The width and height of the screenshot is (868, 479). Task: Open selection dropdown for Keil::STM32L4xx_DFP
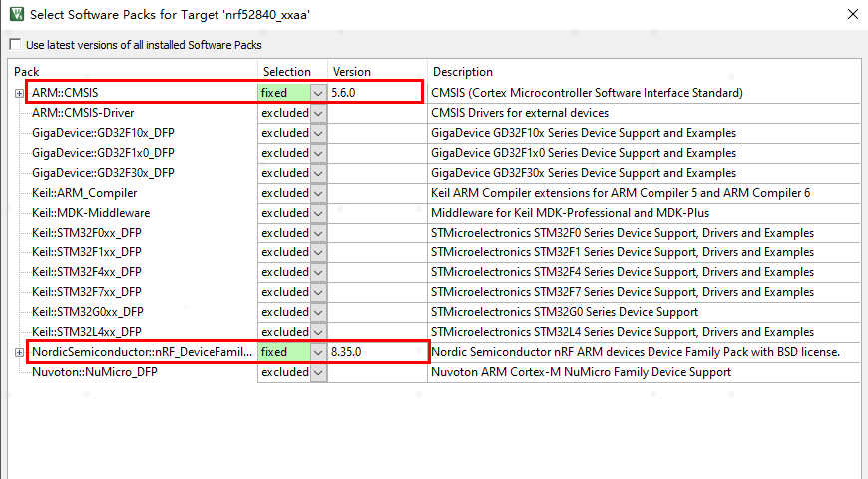click(x=318, y=332)
